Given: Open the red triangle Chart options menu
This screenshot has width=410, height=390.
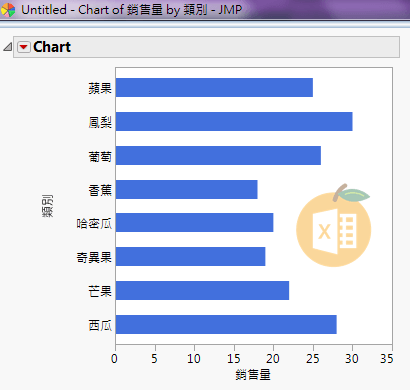Looking at the screenshot, I should pos(24,47).
